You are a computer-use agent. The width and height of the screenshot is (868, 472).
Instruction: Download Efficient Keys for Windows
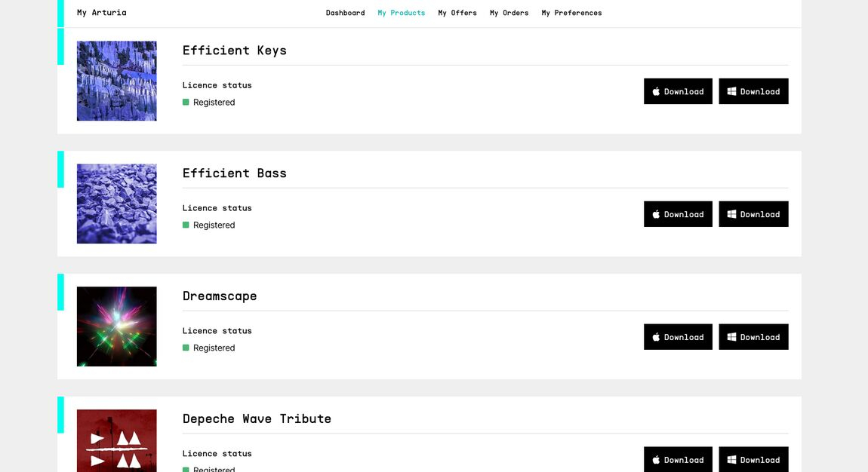[x=753, y=91]
